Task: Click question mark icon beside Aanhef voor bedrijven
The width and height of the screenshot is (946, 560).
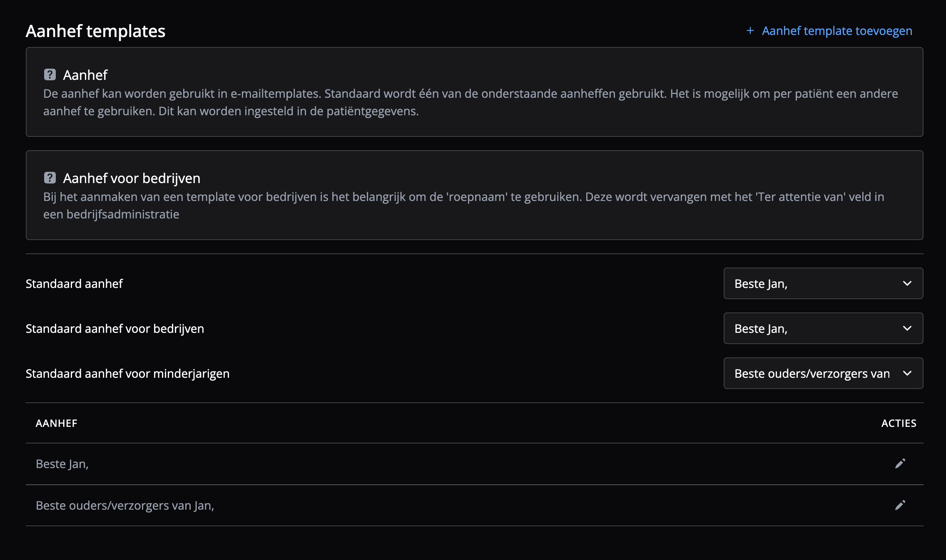Action: (50, 178)
